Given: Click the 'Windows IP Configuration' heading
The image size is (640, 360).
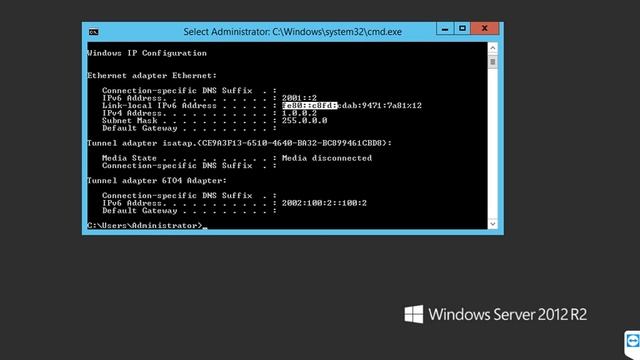Looking at the screenshot, I should (x=147, y=53).
